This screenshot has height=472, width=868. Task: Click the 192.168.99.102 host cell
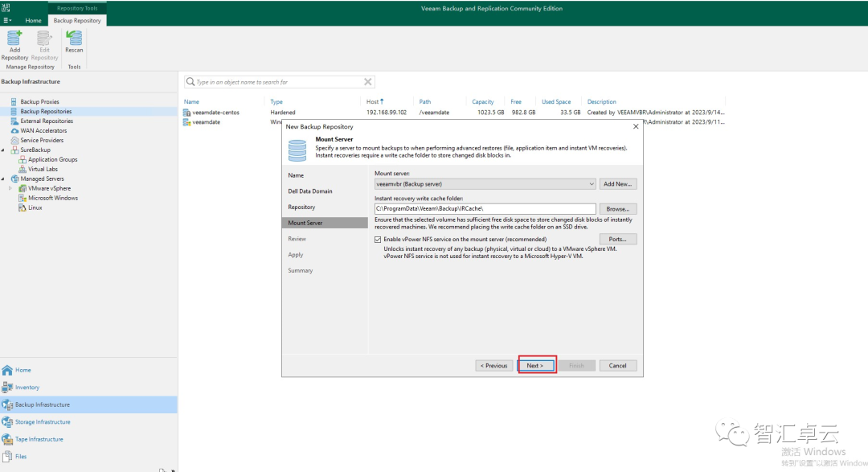coord(387,113)
